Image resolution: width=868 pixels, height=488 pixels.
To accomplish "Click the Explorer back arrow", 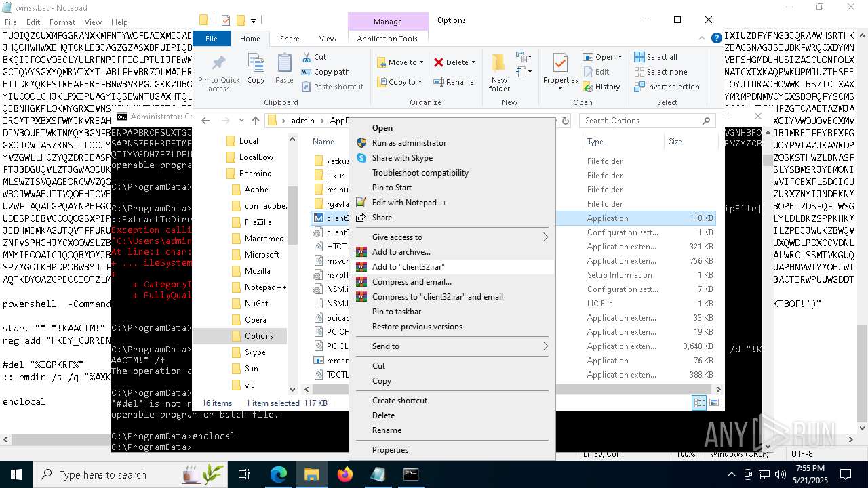I will click(x=205, y=121).
